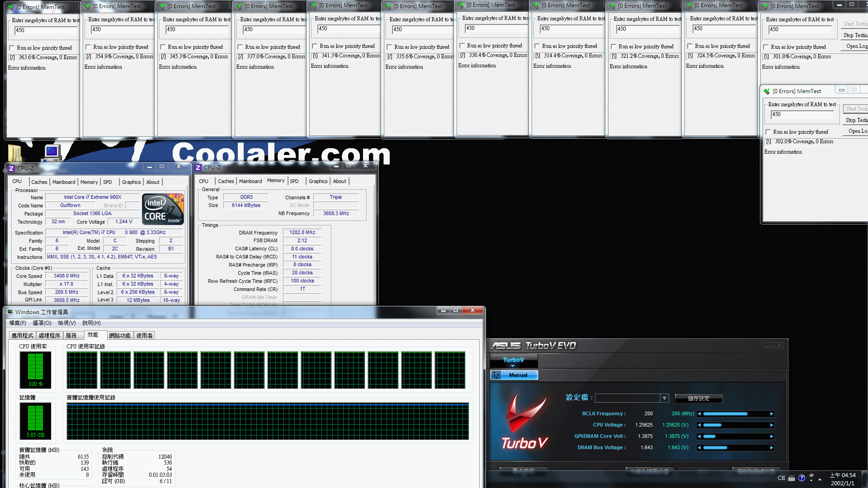868x488 pixels.
Task: Stop testing in the 302.0% coverage MemTest window
Action: (856, 120)
